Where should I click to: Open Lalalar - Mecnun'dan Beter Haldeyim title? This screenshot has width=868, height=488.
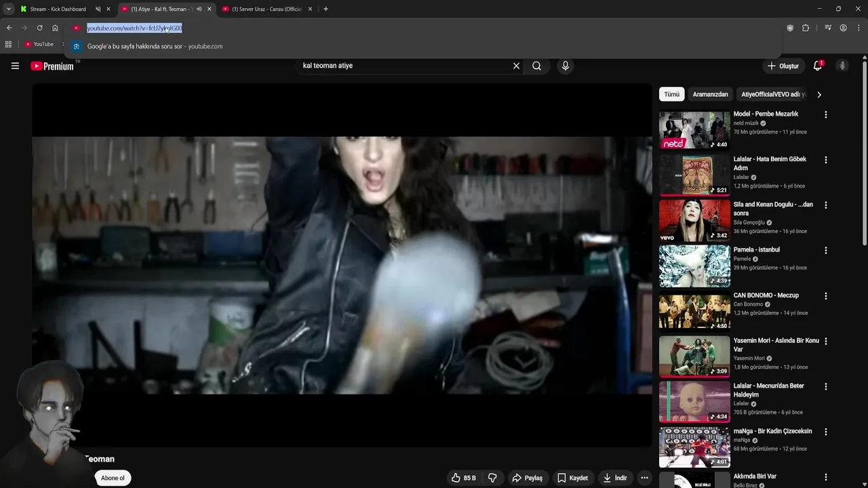pyautogui.click(x=768, y=390)
